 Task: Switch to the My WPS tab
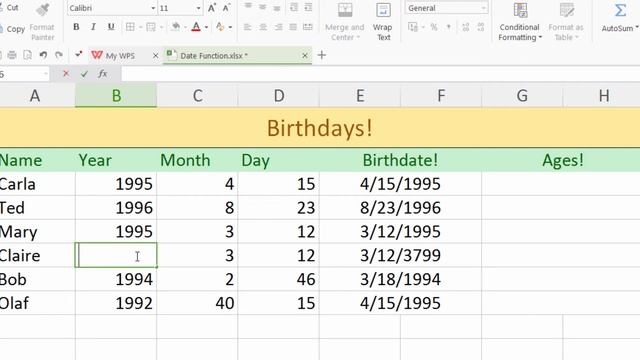[x=120, y=56]
